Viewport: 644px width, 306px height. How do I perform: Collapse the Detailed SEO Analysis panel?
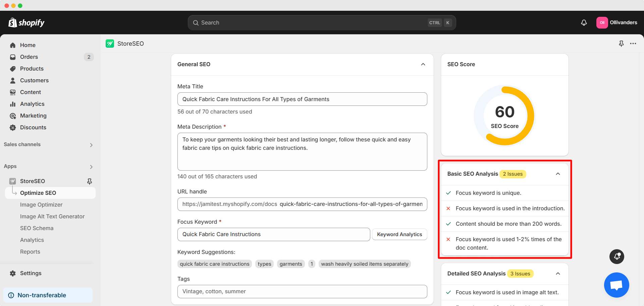[x=558, y=273]
